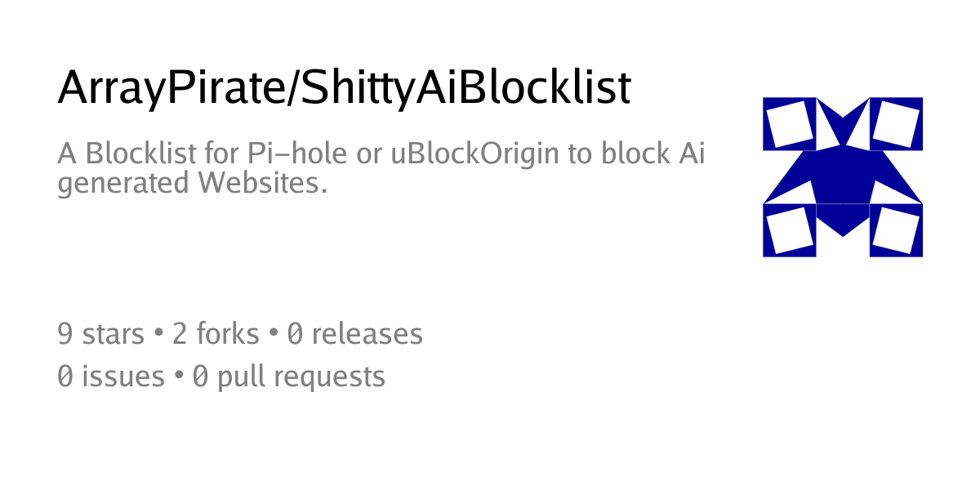
Task: Click the top-left white square in the identicon
Action: pos(790,123)
